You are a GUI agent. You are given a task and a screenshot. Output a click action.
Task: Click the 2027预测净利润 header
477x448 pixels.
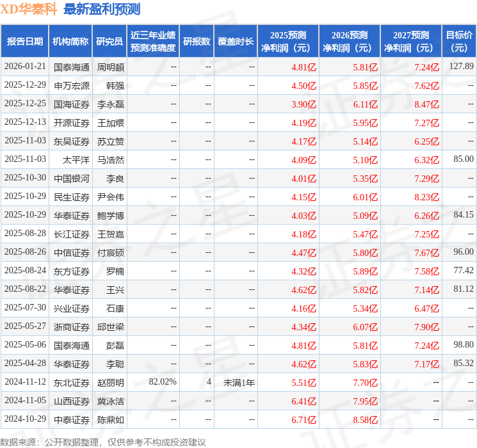click(x=411, y=42)
